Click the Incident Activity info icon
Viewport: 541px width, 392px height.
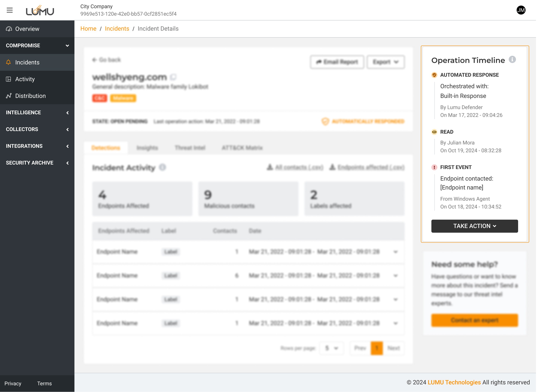[162, 167]
